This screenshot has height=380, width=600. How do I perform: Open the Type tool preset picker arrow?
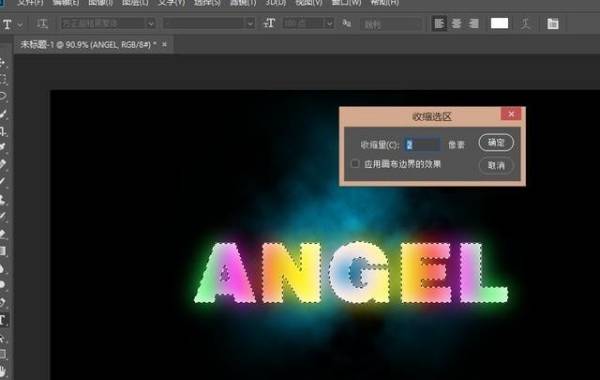click(x=20, y=24)
